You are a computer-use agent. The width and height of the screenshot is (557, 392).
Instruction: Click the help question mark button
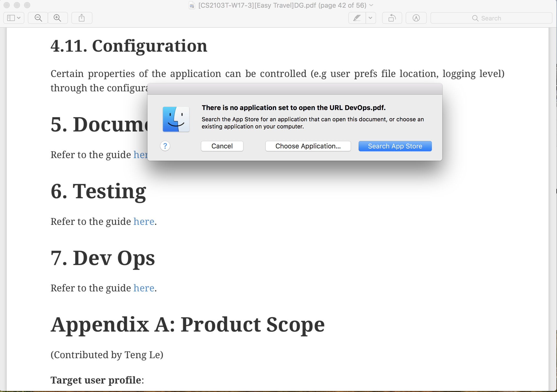165,146
